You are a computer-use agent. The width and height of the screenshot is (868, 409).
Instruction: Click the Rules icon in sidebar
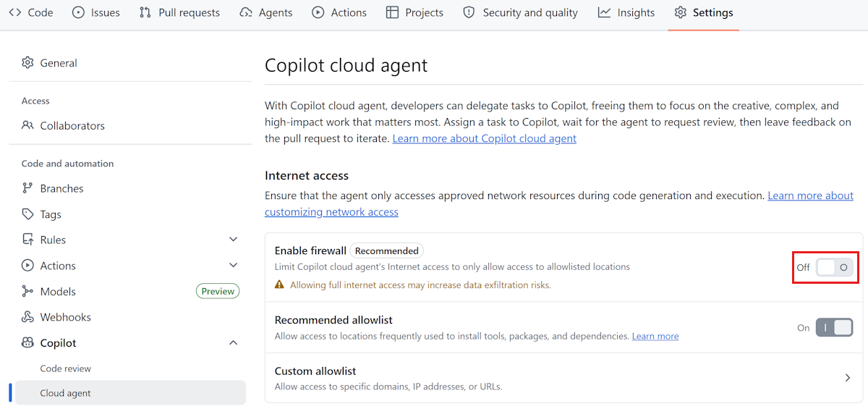tap(27, 240)
